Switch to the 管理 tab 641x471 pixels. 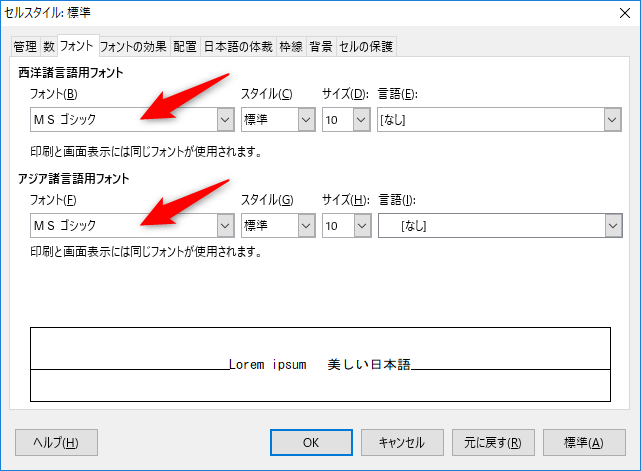(25, 46)
